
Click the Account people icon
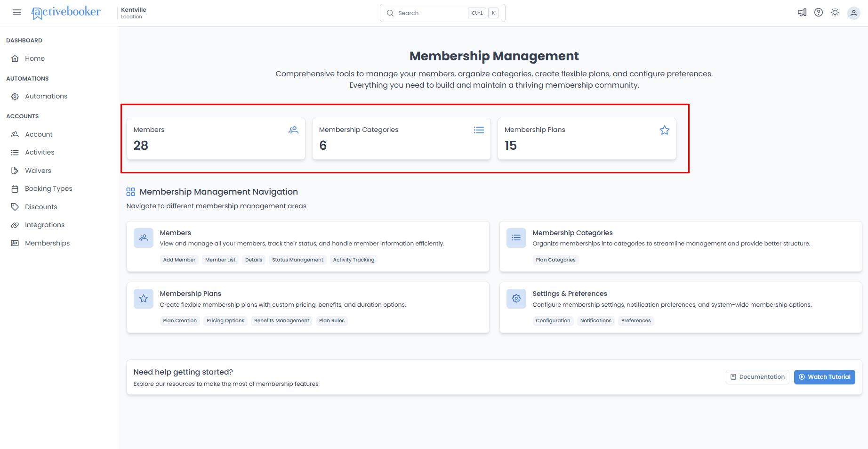[15, 134]
